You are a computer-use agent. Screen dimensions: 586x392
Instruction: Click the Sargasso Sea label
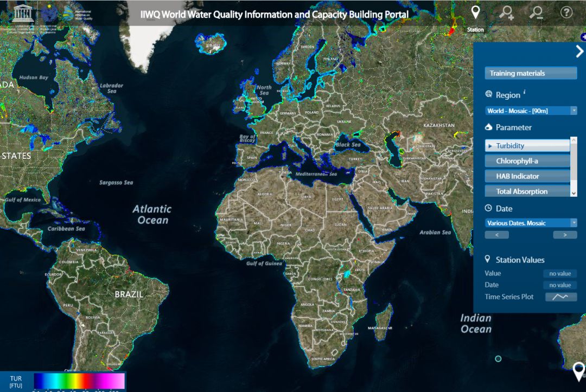116,183
